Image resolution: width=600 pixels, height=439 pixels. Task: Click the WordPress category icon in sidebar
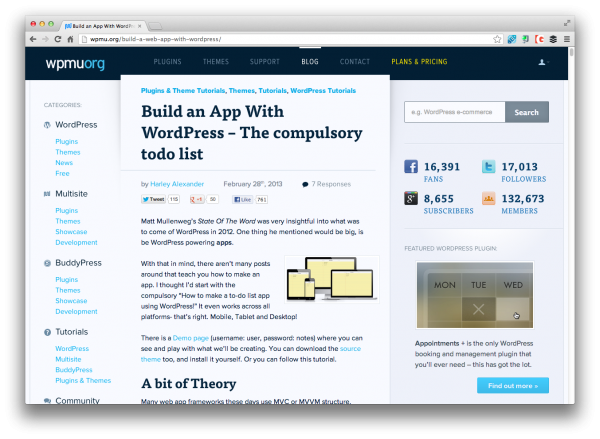click(47, 125)
